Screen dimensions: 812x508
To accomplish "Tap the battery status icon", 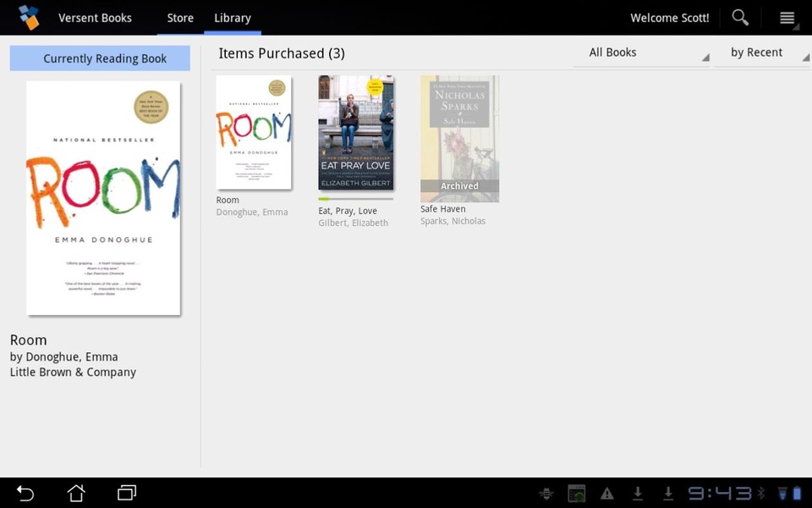I will click(798, 493).
